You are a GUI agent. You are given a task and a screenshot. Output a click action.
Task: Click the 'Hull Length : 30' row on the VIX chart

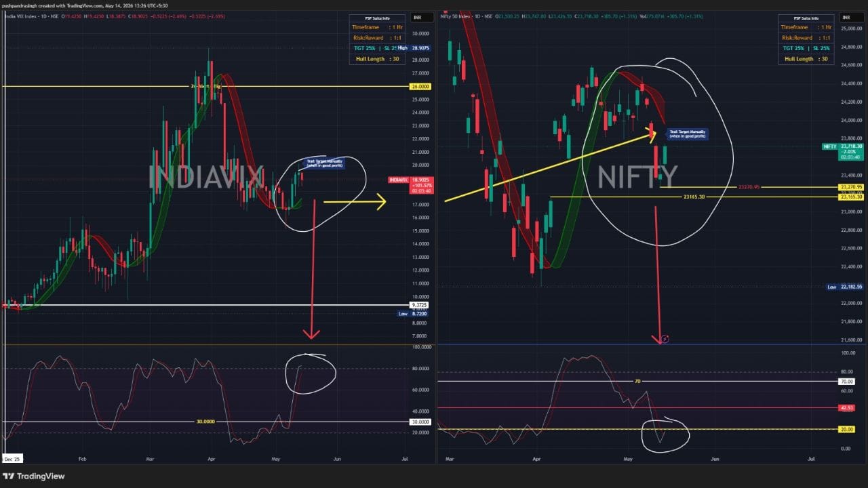[x=378, y=59]
